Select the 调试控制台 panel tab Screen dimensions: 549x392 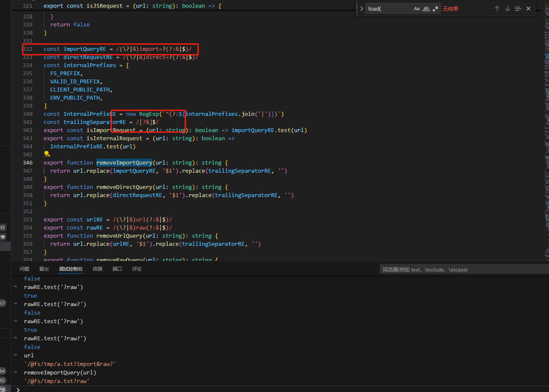pos(71,269)
